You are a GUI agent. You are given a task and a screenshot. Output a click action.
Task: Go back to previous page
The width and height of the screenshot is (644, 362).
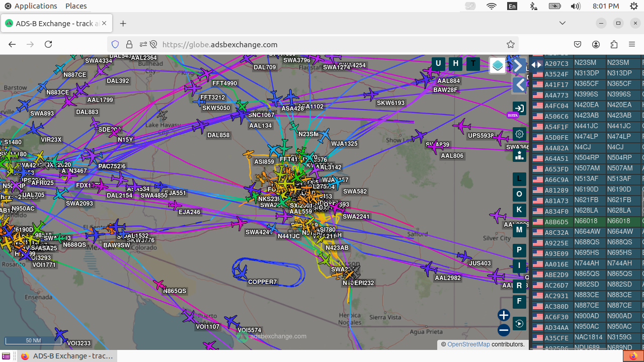(12, 44)
